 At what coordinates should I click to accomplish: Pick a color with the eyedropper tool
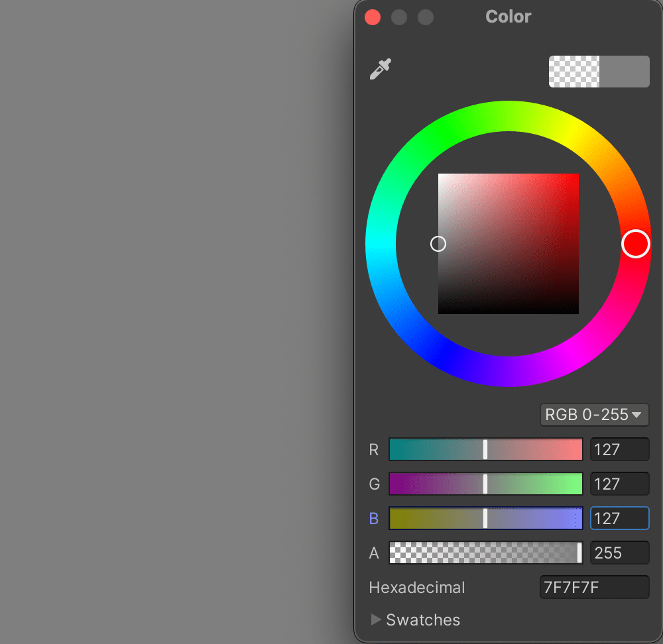click(381, 70)
